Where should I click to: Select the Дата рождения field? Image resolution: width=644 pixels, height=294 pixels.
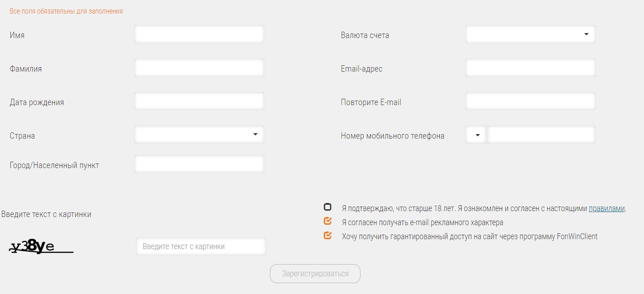[x=199, y=101]
